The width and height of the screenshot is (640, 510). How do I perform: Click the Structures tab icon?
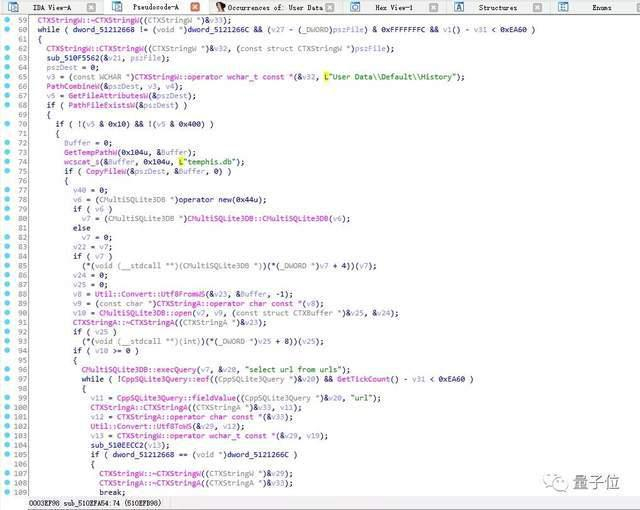click(x=459, y=7)
